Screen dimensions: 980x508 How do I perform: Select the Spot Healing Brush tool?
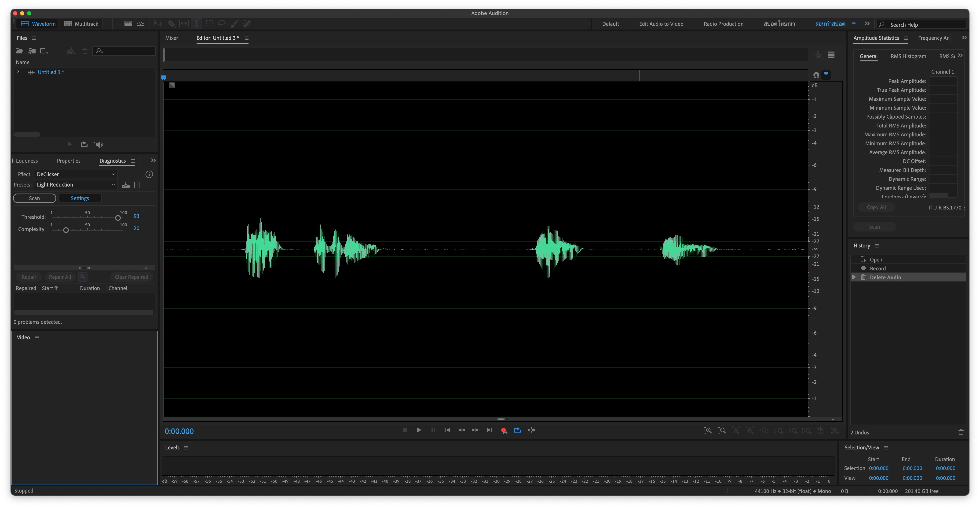pyautogui.click(x=247, y=24)
